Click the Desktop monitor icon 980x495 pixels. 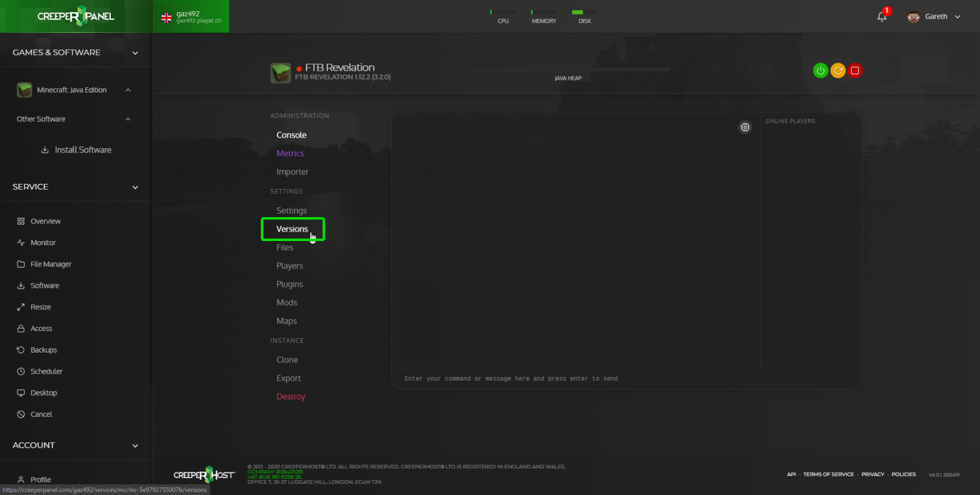21,393
